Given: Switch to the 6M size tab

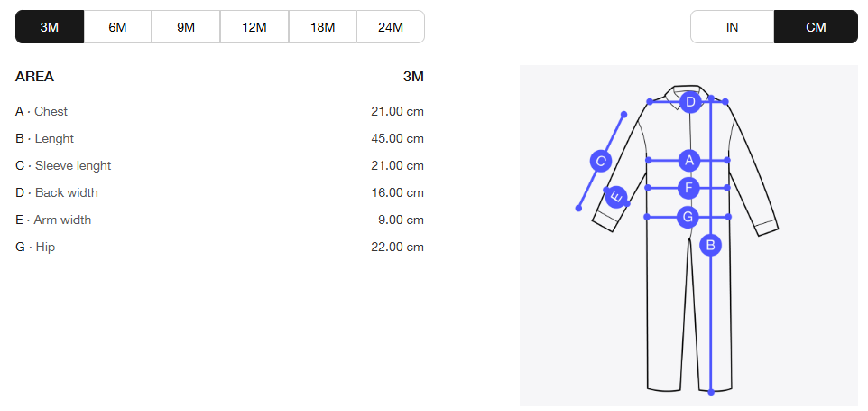Looking at the screenshot, I should point(117,26).
